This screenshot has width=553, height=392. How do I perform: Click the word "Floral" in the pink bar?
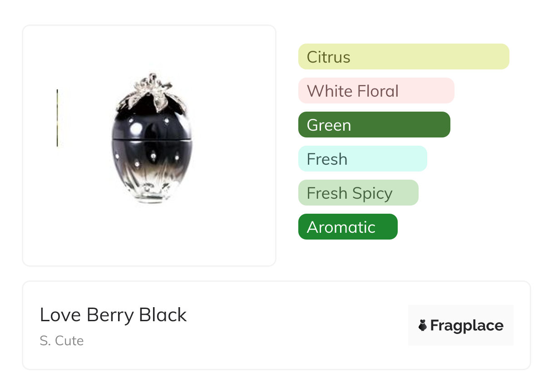[378, 91]
